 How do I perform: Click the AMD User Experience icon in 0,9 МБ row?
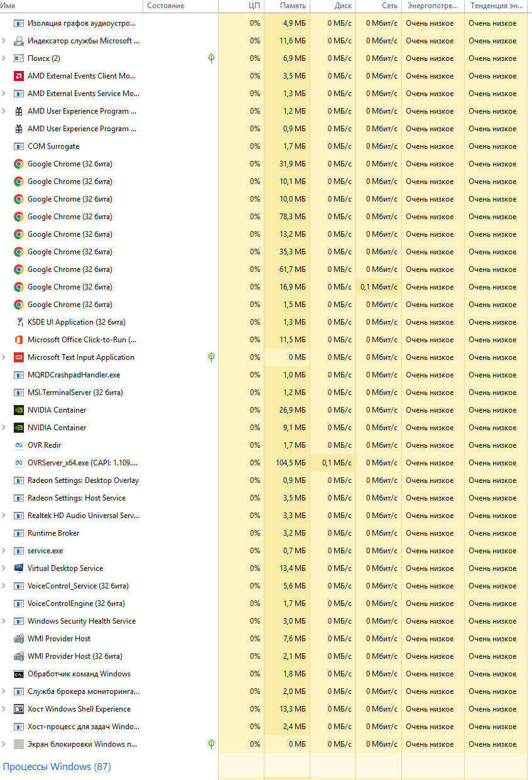(x=19, y=129)
